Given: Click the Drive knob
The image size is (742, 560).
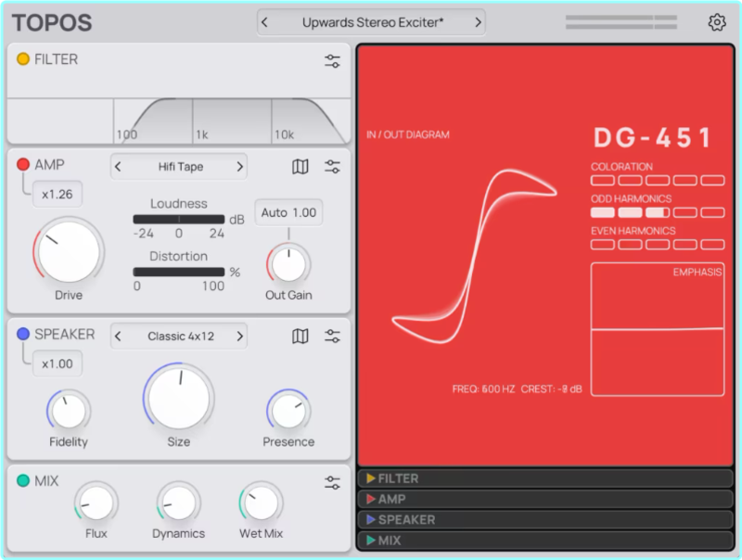Looking at the screenshot, I should 69,251.
